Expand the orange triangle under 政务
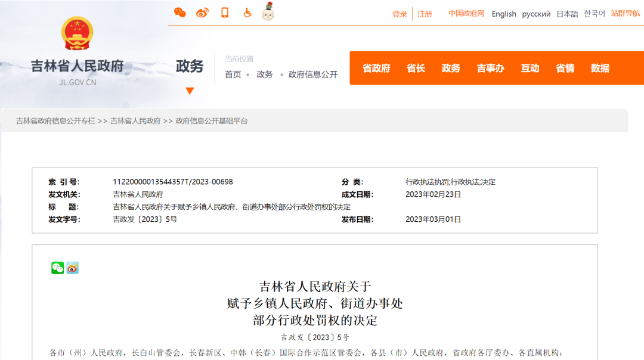 tap(190, 91)
